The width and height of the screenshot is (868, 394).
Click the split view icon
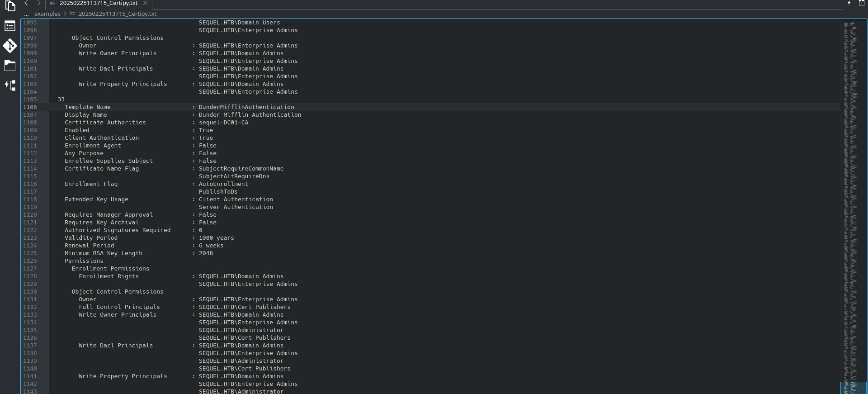862,3
